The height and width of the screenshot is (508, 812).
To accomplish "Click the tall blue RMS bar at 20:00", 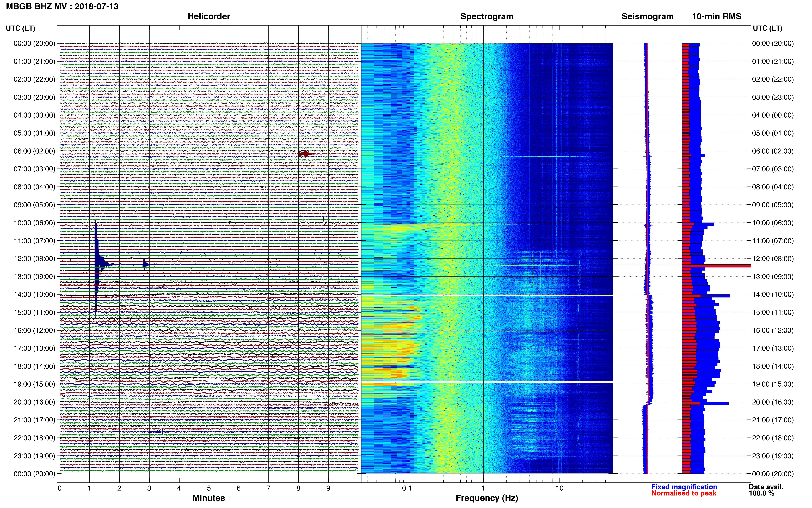I will 705,403.
